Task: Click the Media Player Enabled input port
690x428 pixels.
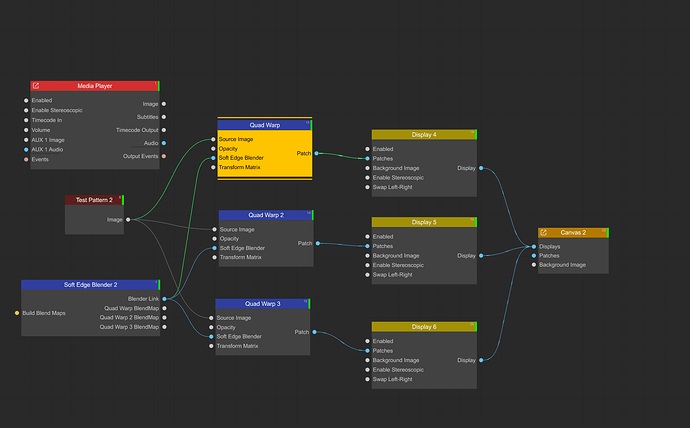Action: pos(26,100)
